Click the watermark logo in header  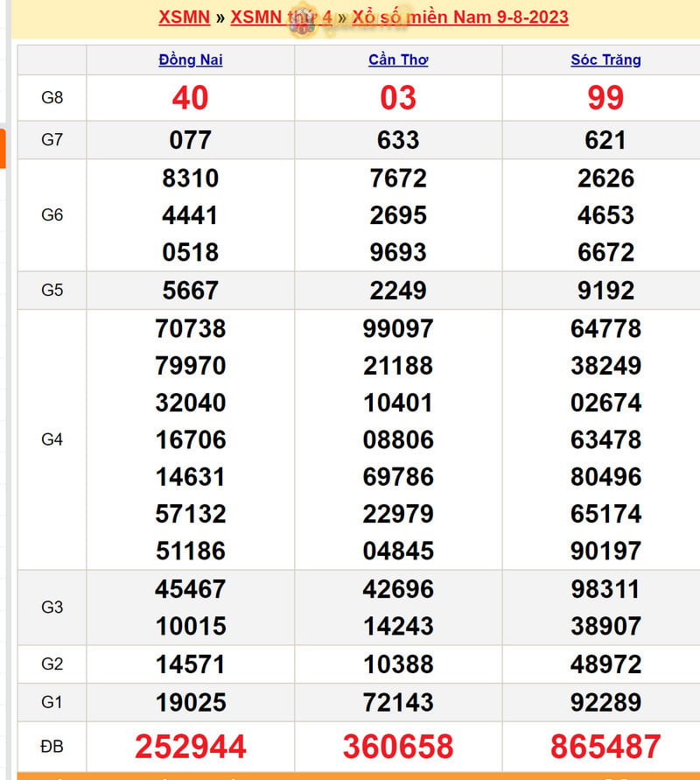(302, 22)
